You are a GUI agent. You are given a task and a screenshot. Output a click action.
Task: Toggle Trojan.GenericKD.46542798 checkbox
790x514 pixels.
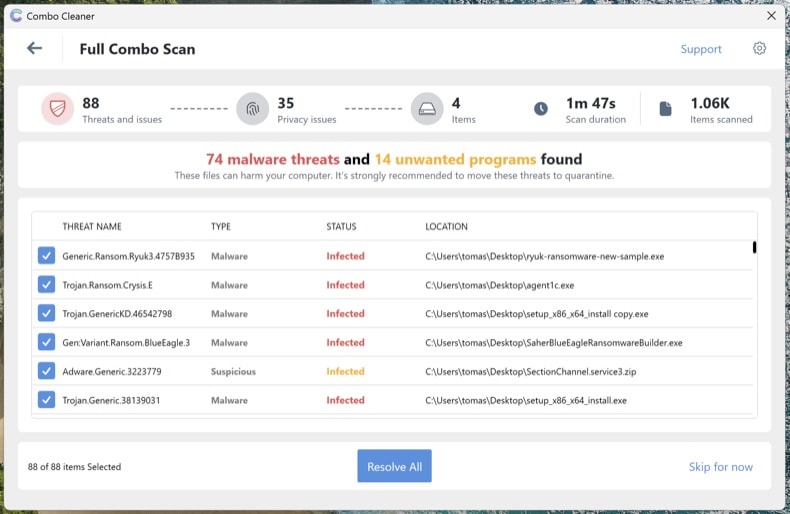(46, 313)
